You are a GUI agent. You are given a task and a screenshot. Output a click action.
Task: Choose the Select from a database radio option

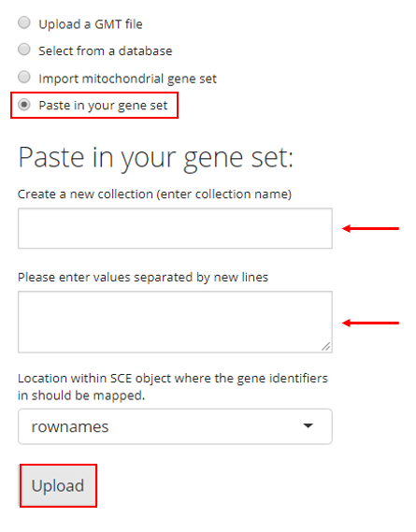[x=24, y=50]
